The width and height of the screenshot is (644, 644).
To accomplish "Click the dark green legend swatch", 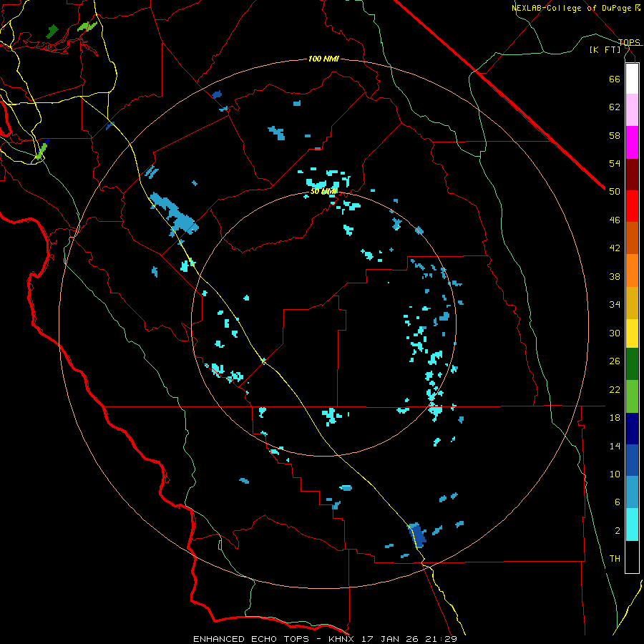I will coord(632,364).
